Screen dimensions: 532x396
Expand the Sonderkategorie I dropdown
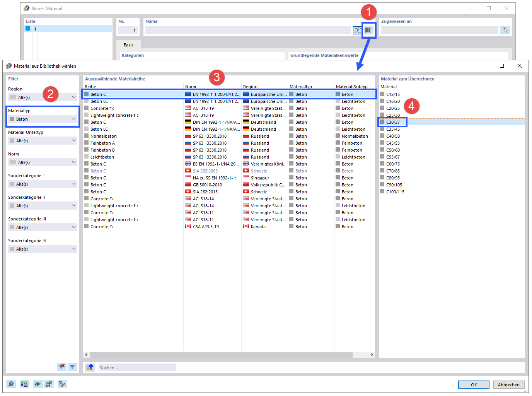click(43, 184)
